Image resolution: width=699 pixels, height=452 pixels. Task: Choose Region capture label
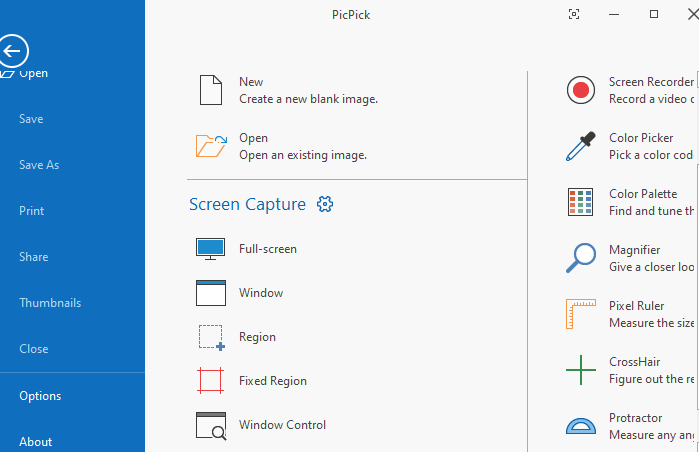click(x=257, y=337)
